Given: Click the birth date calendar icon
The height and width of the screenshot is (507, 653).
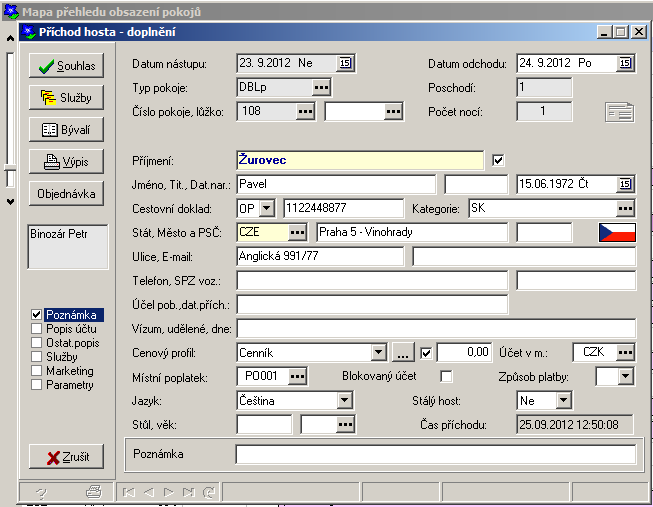Looking at the screenshot, I should click(625, 184).
